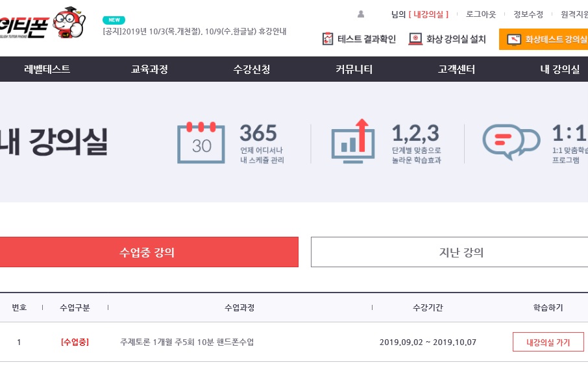Click the user profile silhouette icon
The width and height of the screenshot is (588, 371).
tap(361, 14)
